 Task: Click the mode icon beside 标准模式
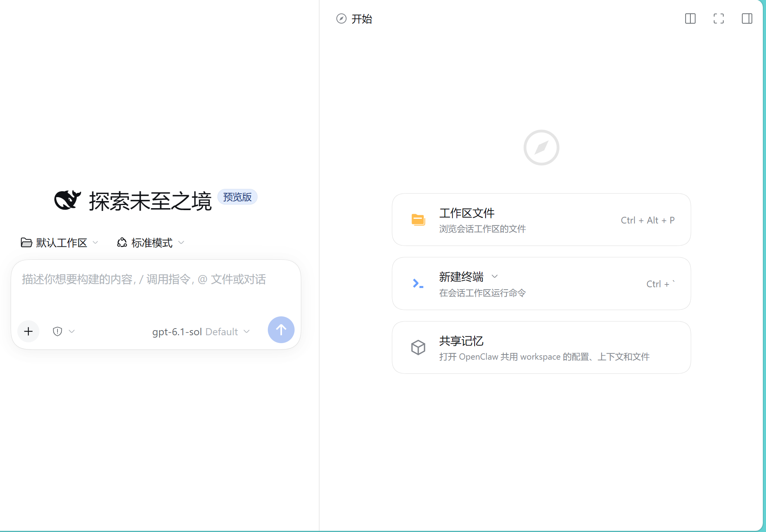point(122,242)
